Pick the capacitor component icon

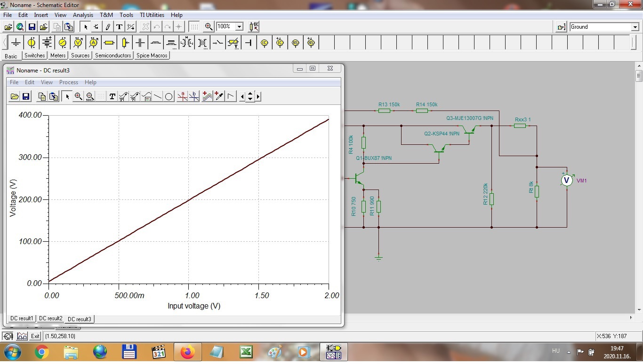tap(140, 43)
